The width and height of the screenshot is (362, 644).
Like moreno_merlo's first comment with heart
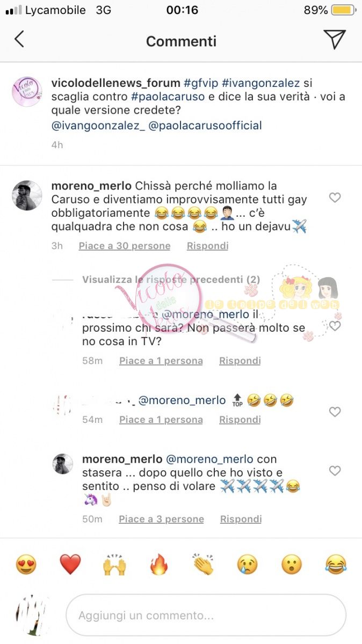pyautogui.click(x=335, y=198)
